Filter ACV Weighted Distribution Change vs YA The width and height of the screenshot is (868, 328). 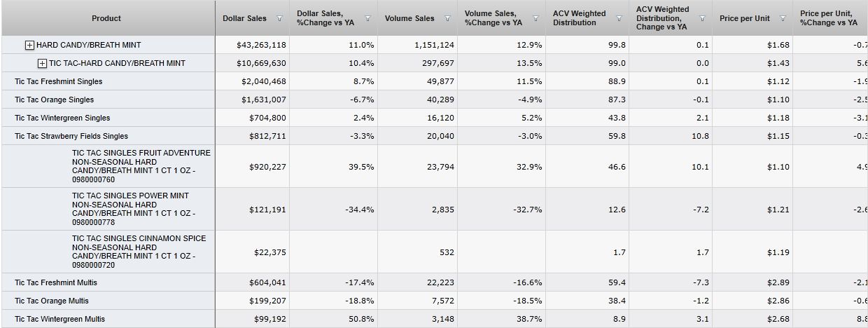(x=702, y=19)
